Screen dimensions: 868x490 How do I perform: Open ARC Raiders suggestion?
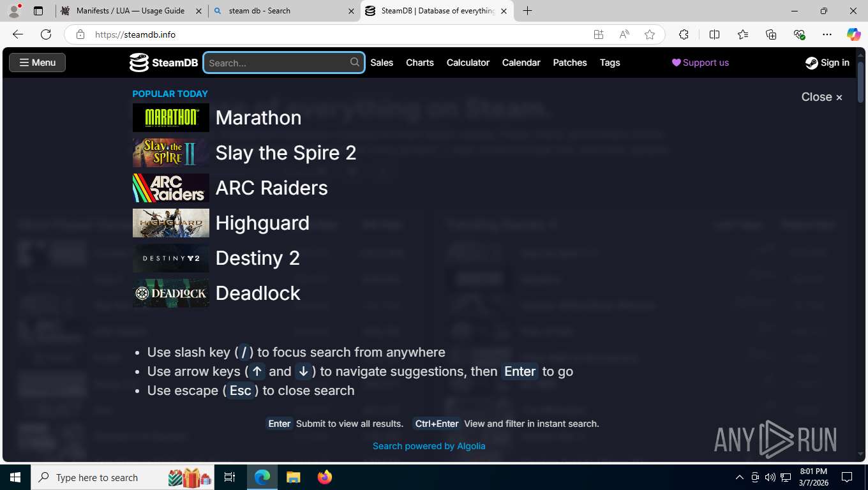tap(272, 188)
